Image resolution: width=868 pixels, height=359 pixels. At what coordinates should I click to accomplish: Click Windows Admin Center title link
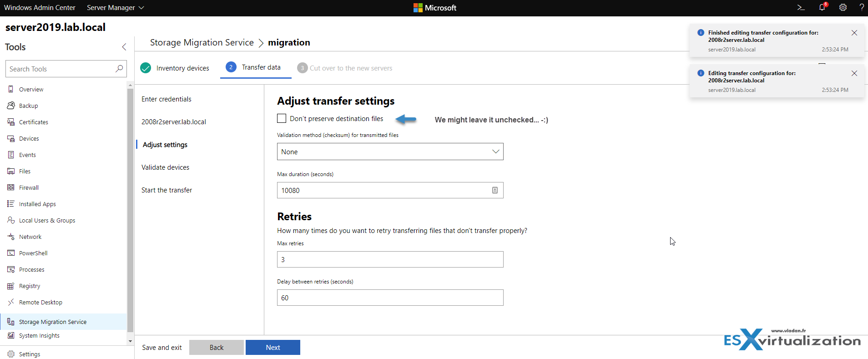(40, 8)
